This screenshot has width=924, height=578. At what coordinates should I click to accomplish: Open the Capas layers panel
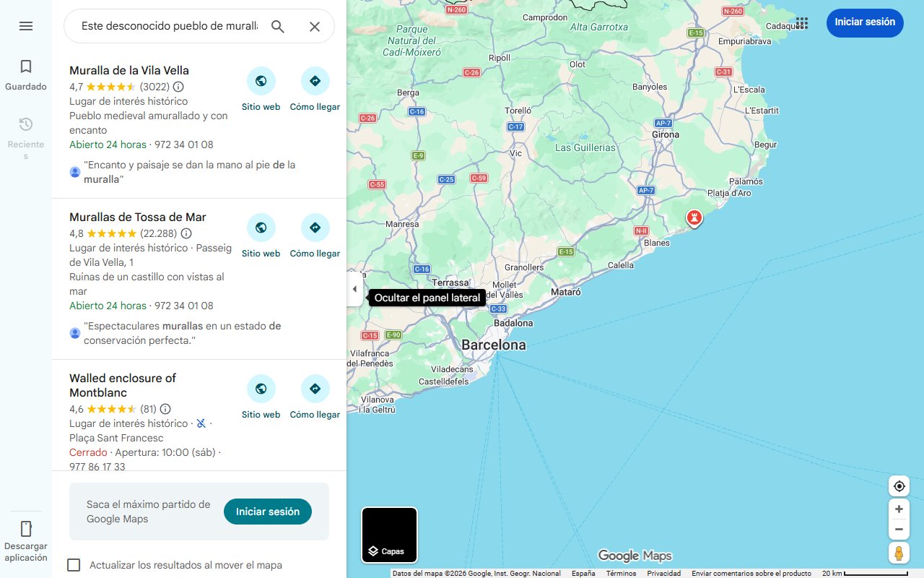click(x=389, y=535)
